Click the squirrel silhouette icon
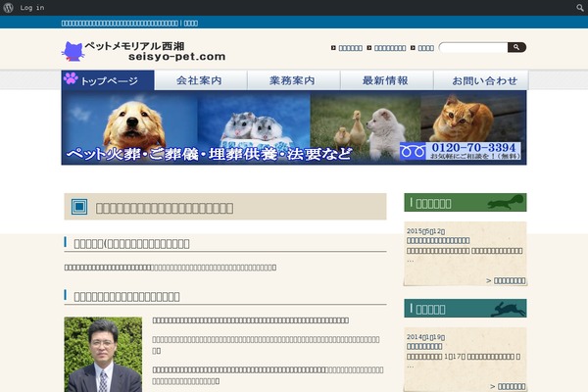The width and height of the screenshot is (588, 392). tap(506, 202)
